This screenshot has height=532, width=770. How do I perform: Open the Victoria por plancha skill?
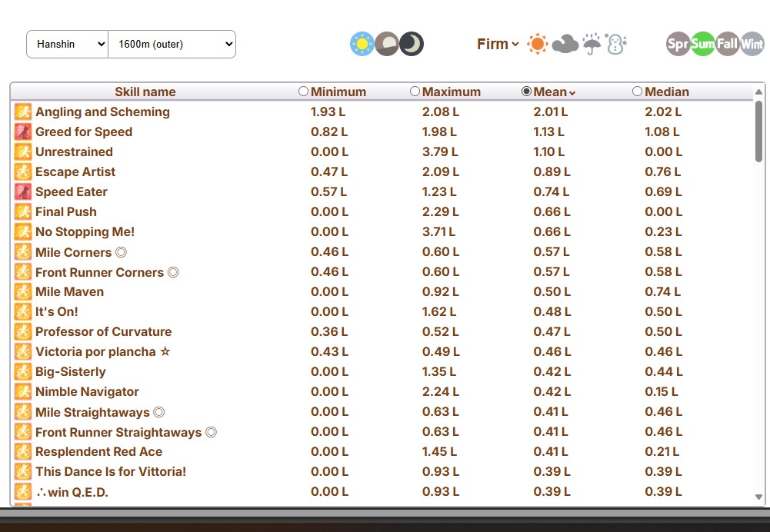tap(102, 352)
